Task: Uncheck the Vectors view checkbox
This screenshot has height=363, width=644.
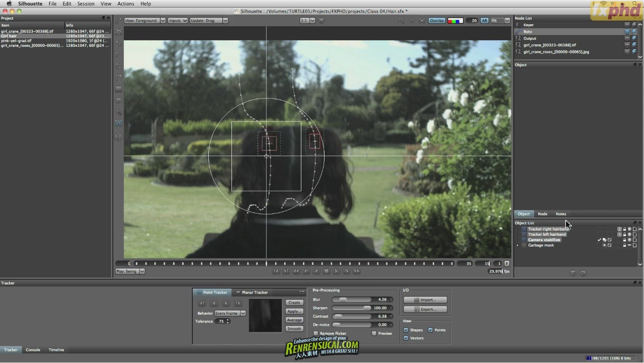Action: (x=406, y=338)
